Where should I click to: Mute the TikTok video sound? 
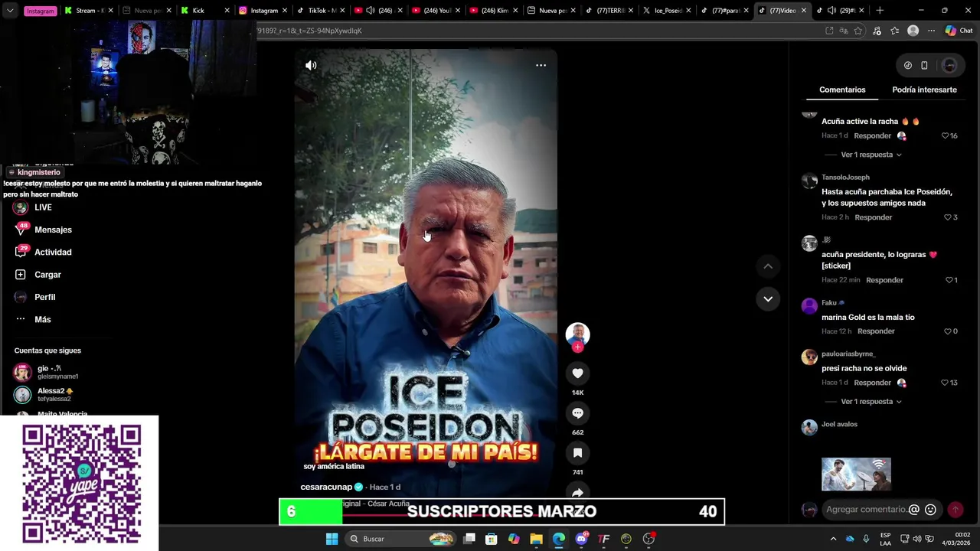(311, 65)
